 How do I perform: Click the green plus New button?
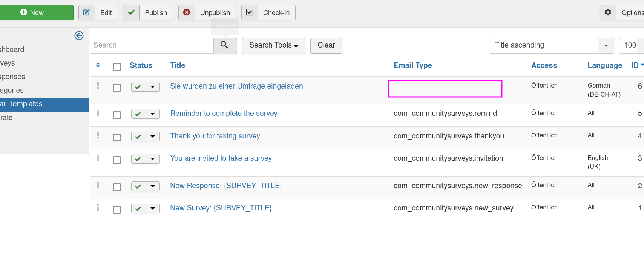tap(37, 12)
